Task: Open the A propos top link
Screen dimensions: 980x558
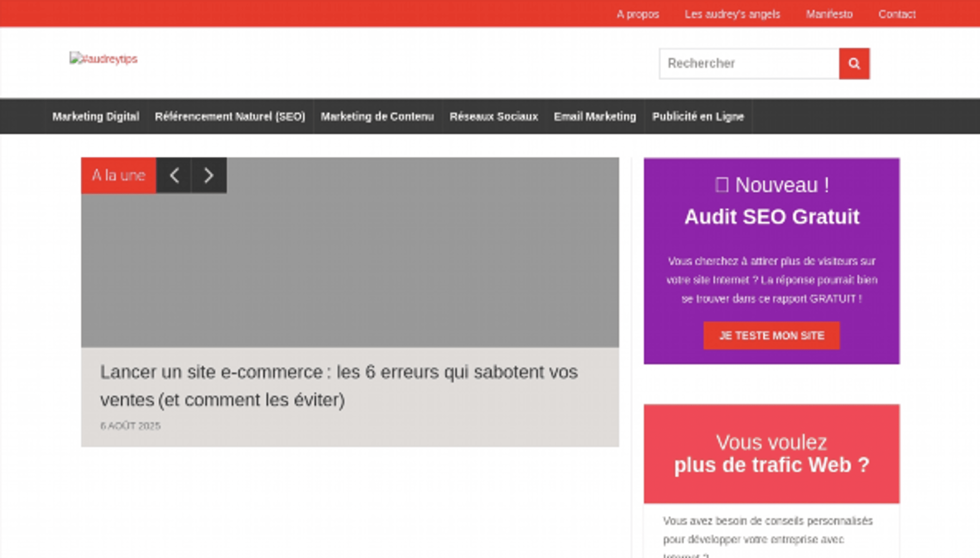Action: (638, 14)
